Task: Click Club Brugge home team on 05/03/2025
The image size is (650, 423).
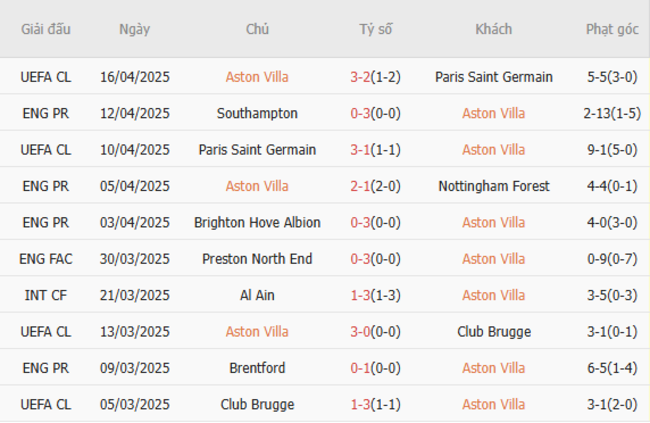Action: click(257, 405)
